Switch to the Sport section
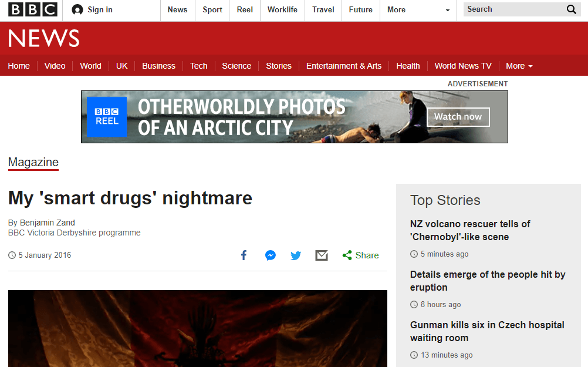This screenshot has height=367, width=588. [212, 9]
